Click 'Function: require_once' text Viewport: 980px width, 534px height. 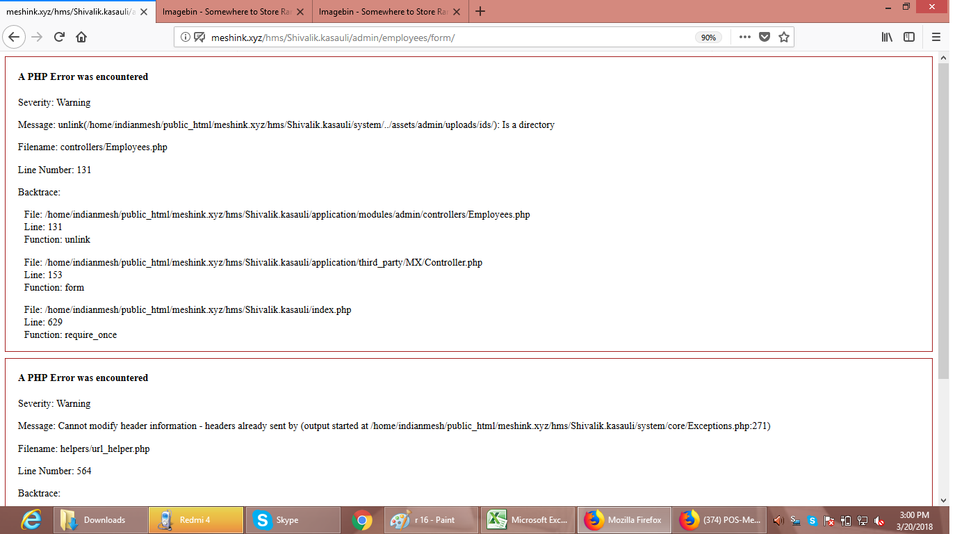click(70, 335)
